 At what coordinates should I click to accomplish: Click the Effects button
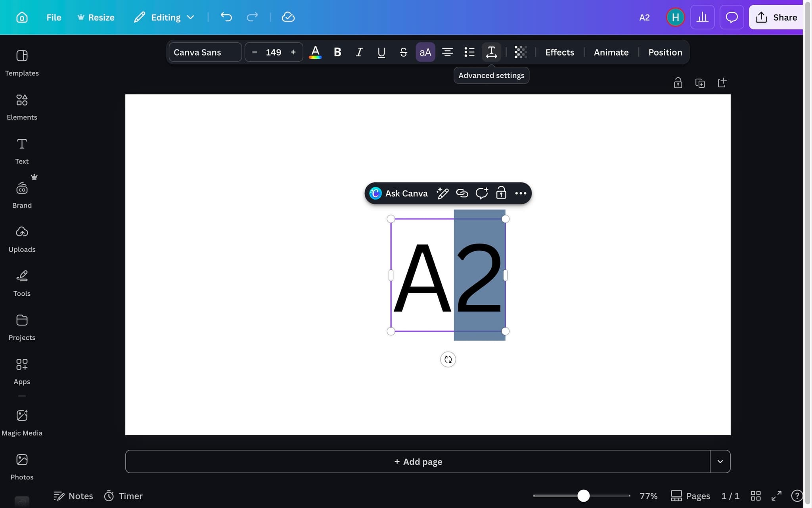pos(559,52)
